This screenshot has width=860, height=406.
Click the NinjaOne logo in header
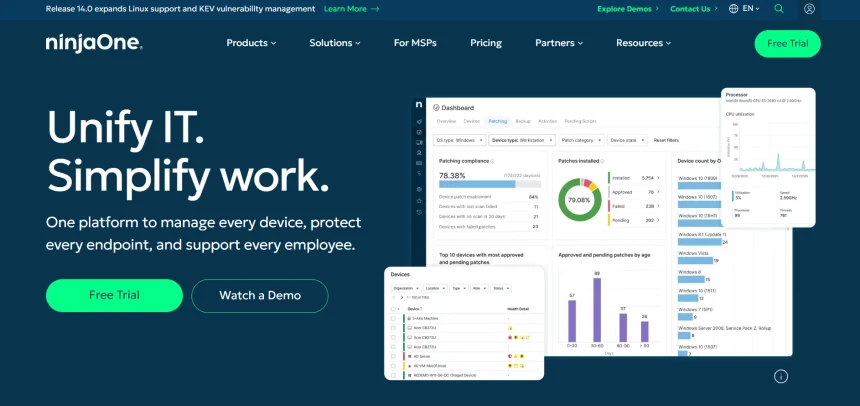click(94, 43)
